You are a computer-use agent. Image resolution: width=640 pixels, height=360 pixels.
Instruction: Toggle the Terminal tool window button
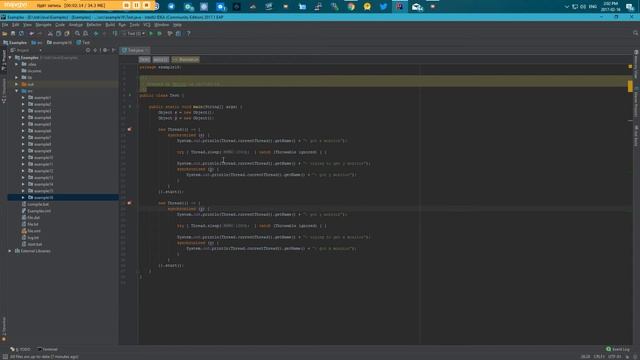(47, 349)
